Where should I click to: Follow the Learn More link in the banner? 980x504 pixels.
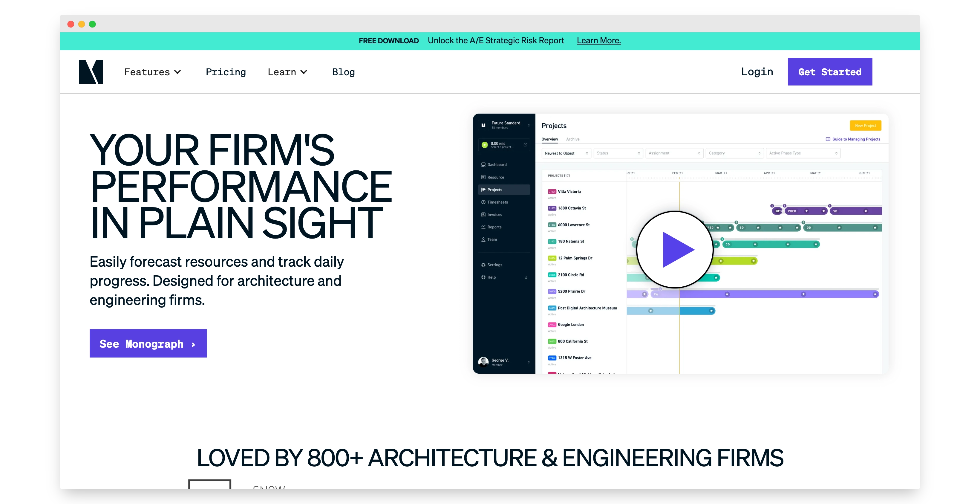coord(598,40)
